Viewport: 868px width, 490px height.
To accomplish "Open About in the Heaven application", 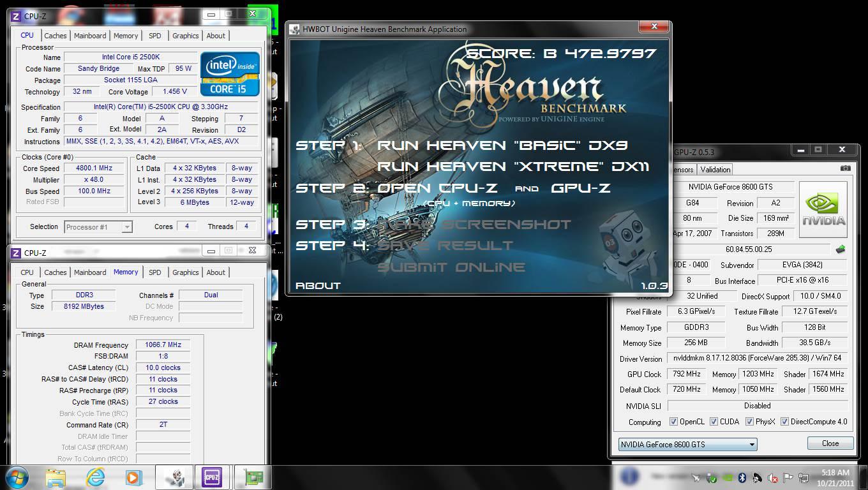I will (x=318, y=286).
